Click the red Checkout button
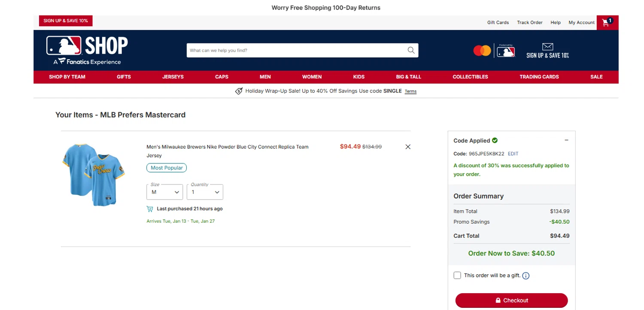Image resolution: width=644 pixels, height=310 pixels. click(x=511, y=301)
